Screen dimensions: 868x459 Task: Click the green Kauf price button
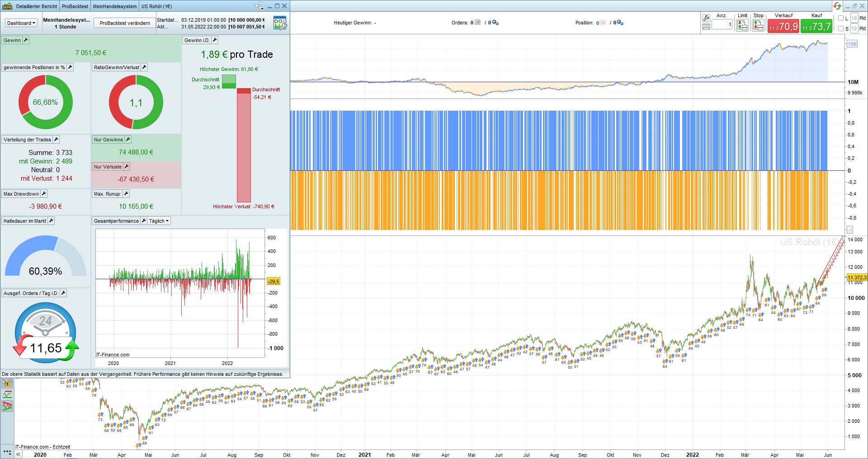tap(816, 26)
